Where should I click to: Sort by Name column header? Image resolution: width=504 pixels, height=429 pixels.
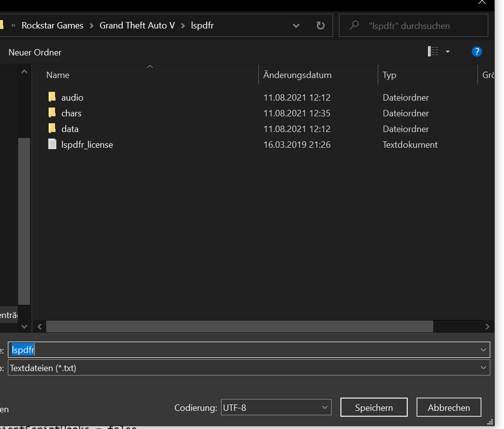[x=58, y=75]
